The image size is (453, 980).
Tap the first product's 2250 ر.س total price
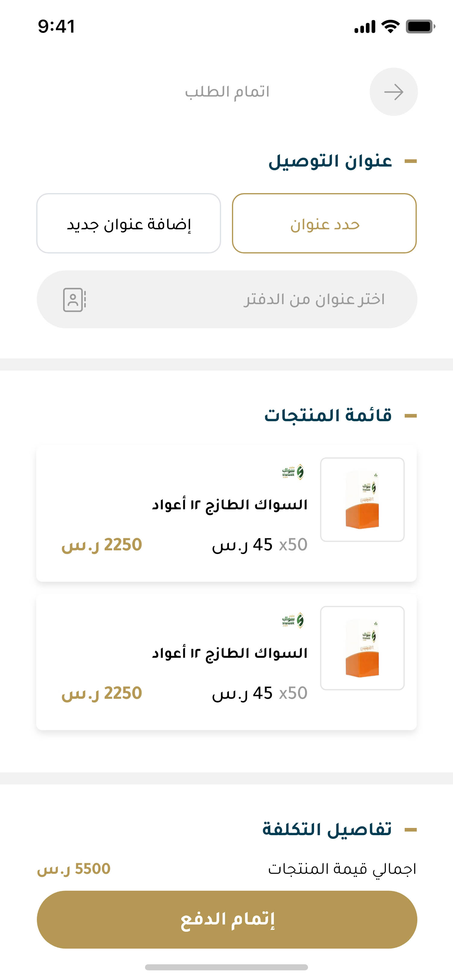click(x=102, y=545)
